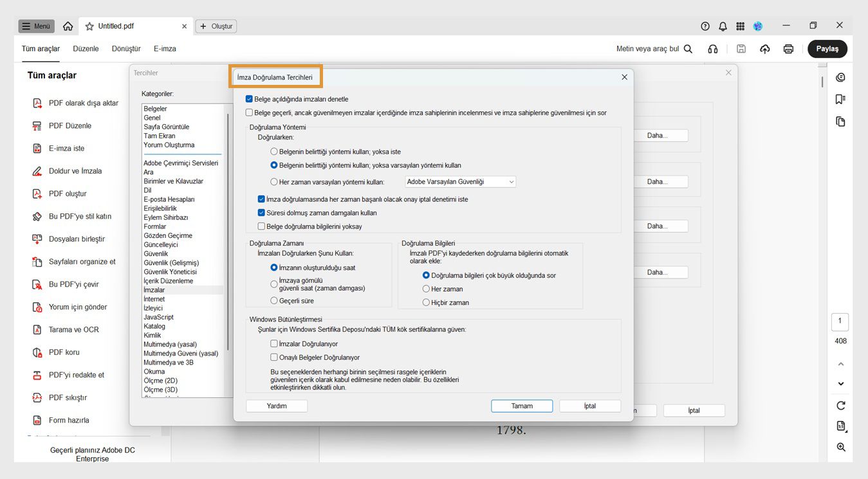Select İmzaya gömülü güvenli saat option
Image resolution: width=868 pixels, height=479 pixels.
[274, 284]
